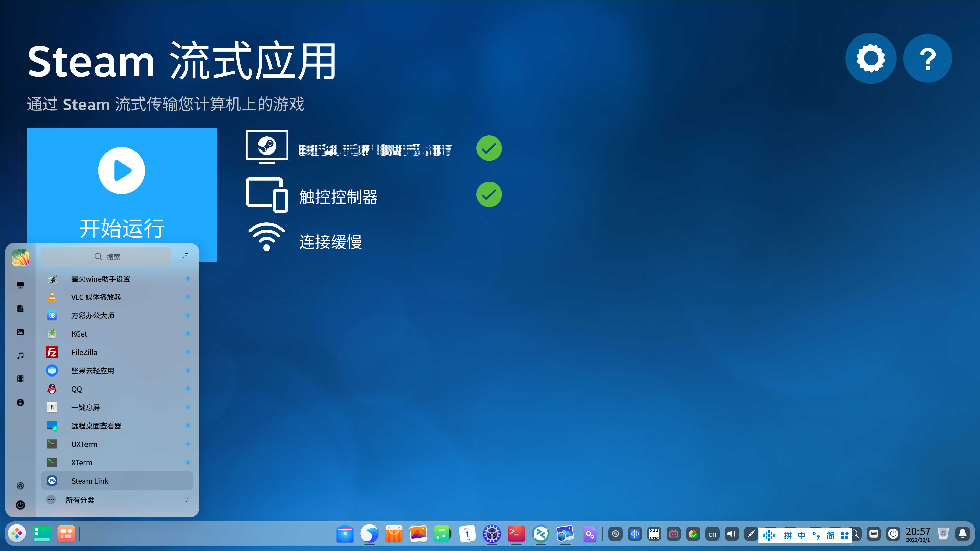Launch the app store from the dock
Viewport: 980px width, 551px height.
pyautogui.click(x=394, y=534)
